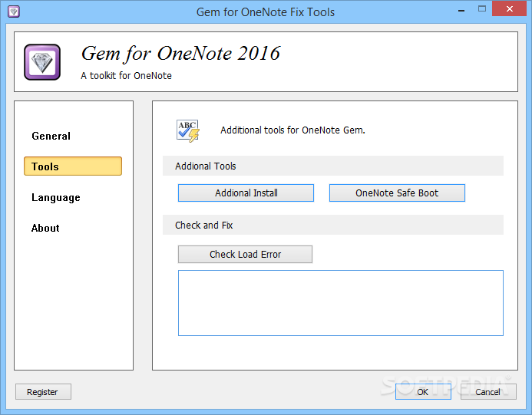Cancel the dialog
Image resolution: width=532 pixels, height=415 pixels.
point(488,392)
